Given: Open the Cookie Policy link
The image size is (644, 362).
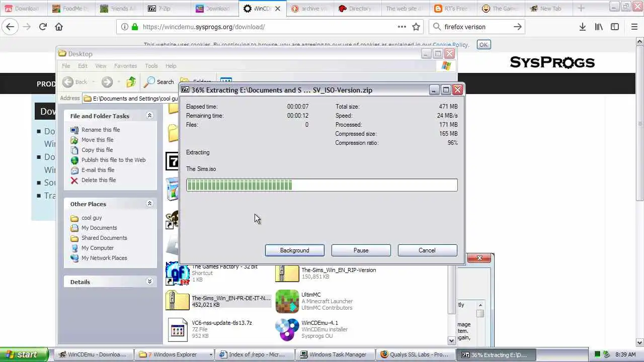Looking at the screenshot, I should [x=450, y=45].
